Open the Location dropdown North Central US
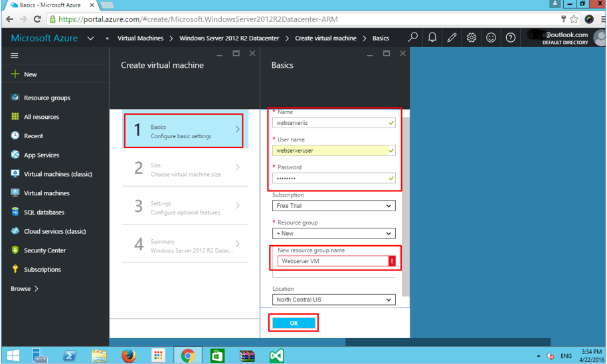The image size is (607, 364). point(333,300)
